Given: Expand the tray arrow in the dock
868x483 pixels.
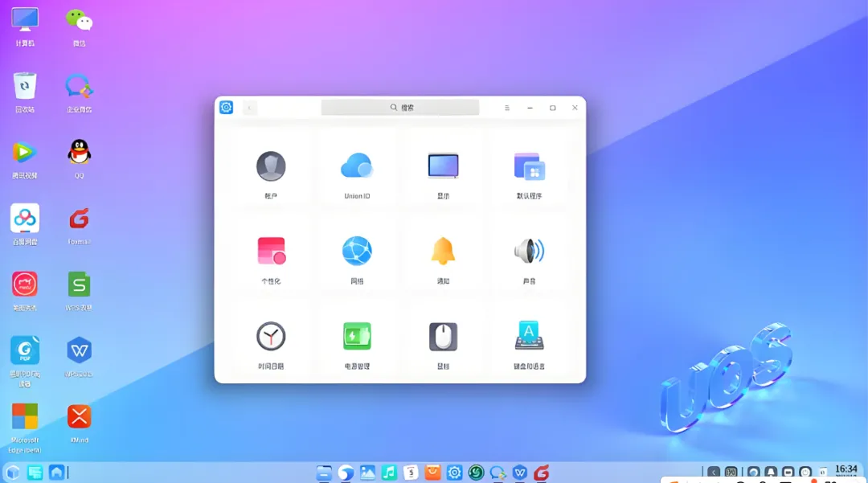Looking at the screenshot, I should pos(714,473).
